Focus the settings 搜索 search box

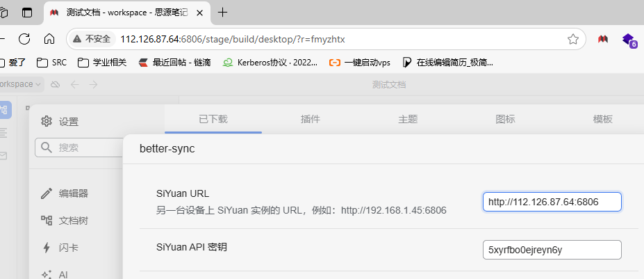pyautogui.click(x=81, y=148)
